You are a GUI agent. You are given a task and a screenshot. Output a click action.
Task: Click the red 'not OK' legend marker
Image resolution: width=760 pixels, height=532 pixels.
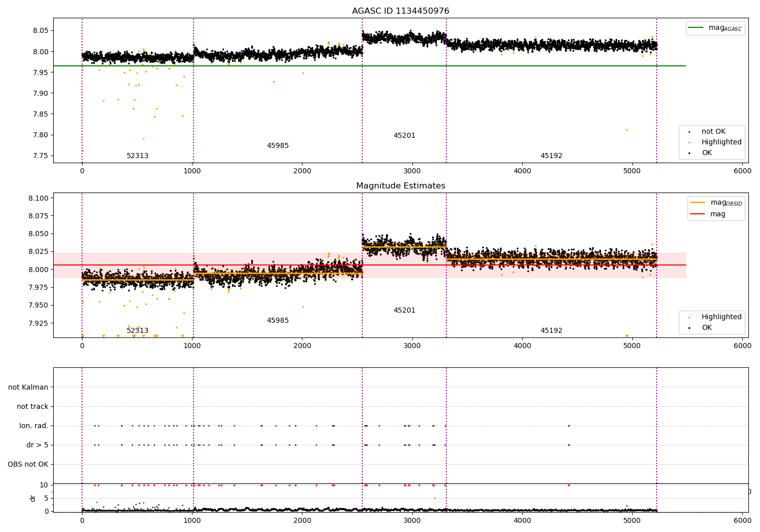[689, 132]
